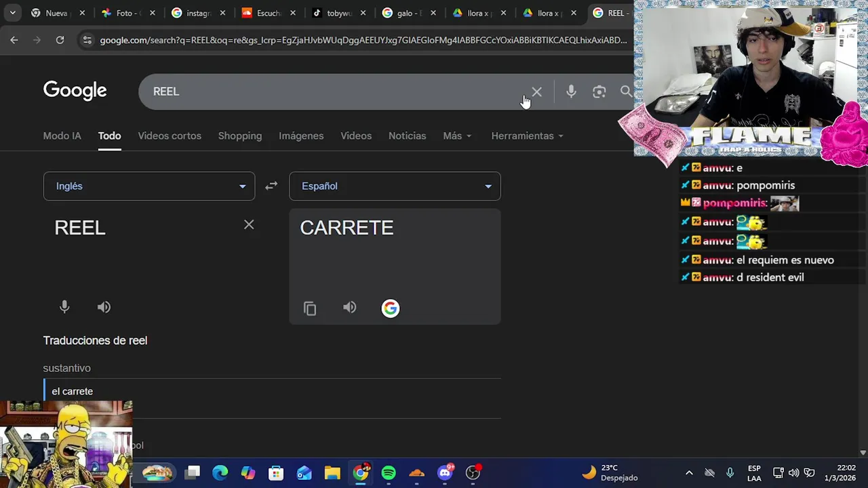This screenshot has width=868, height=488.
Task: Swap Inglés and Español languages
Action: pyautogui.click(x=271, y=186)
